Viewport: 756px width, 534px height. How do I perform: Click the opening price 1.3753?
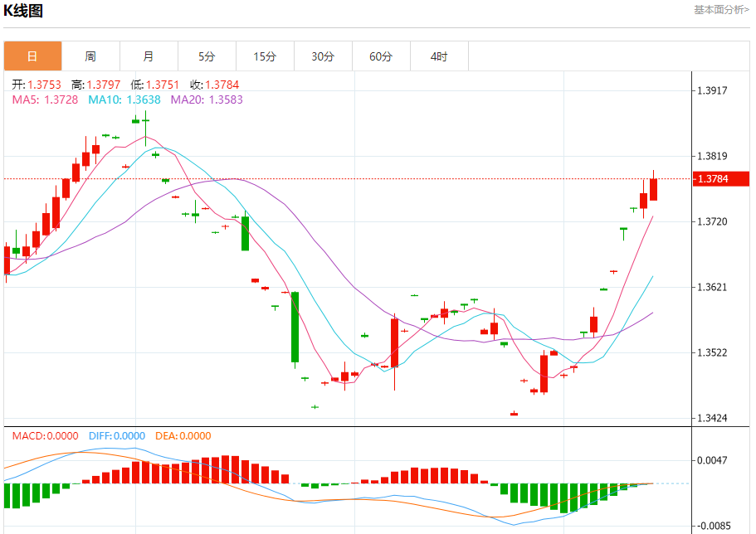coord(44,85)
